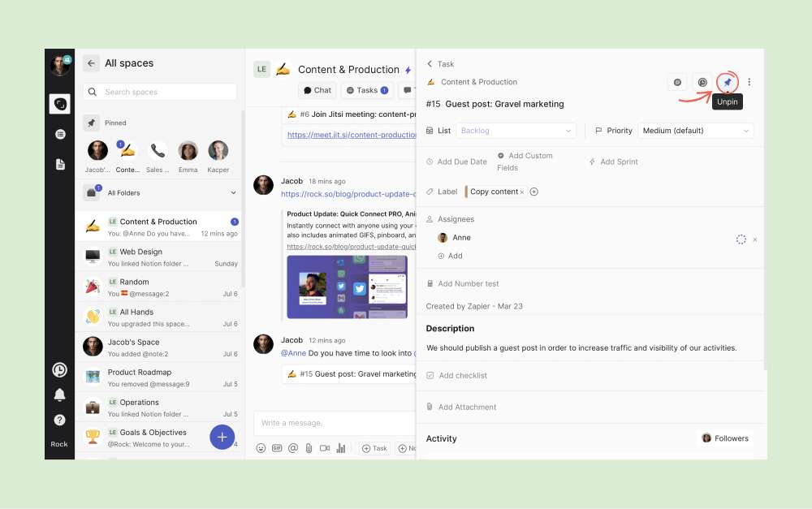Image resolution: width=812 pixels, height=509 pixels.
Task: Click the emoji icon below message box
Action: (x=261, y=448)
